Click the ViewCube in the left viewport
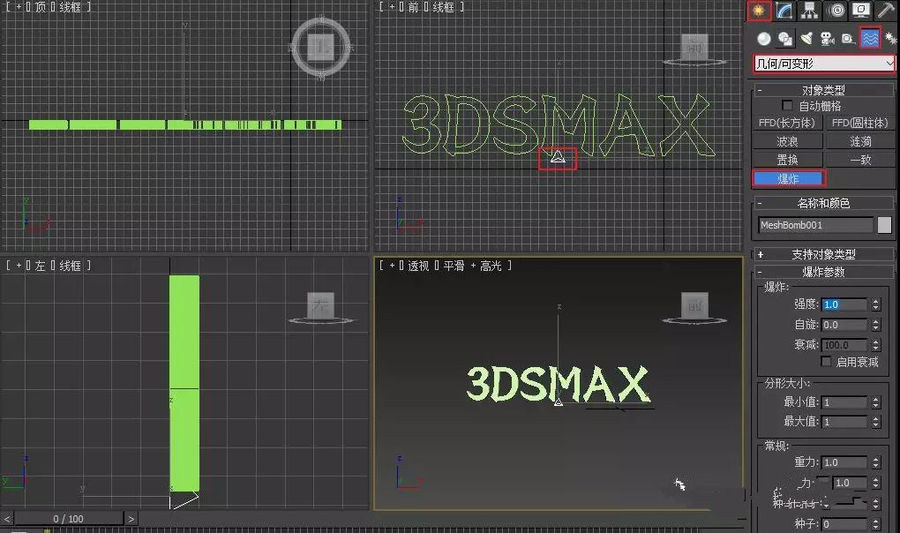The height and width of the screenshot is (533, 900). click(320, 306)
